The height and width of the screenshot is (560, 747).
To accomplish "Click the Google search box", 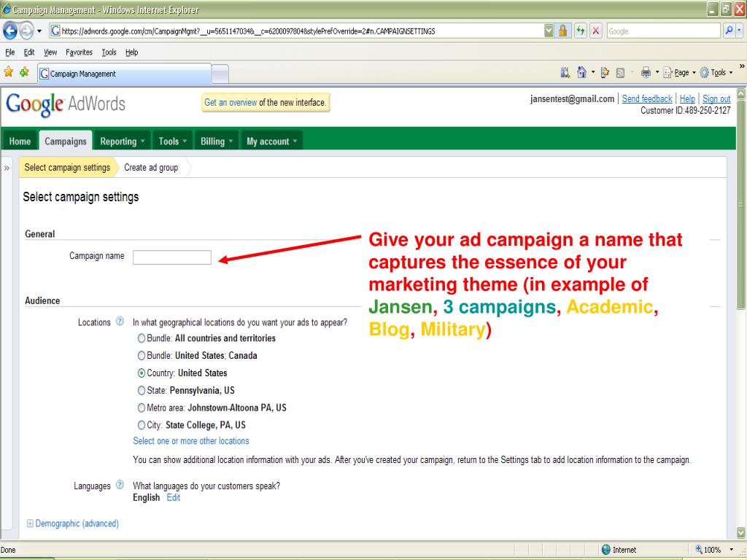I will pos(663,31).
